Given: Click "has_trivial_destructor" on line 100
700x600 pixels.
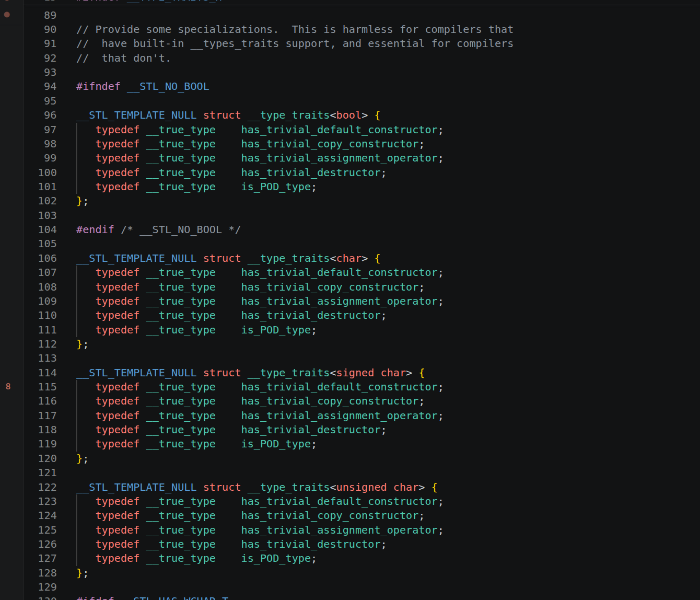Looking at the screenshot, I should click(311, 172).
